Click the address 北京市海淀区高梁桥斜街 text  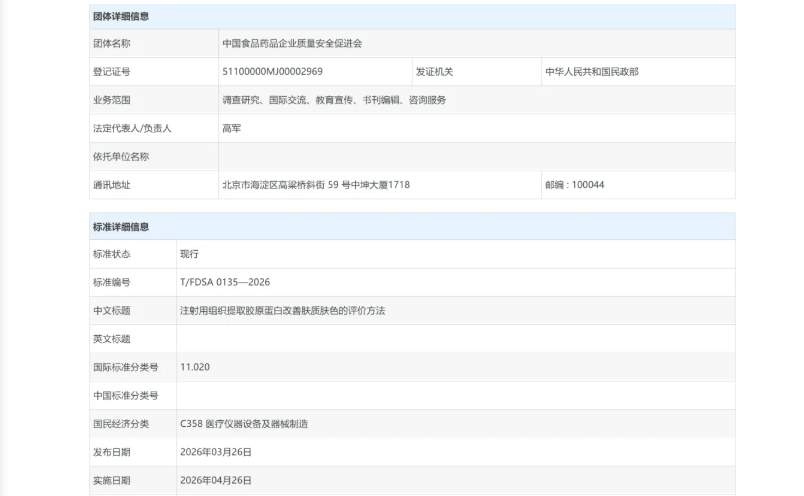click(x=316, y=185)
